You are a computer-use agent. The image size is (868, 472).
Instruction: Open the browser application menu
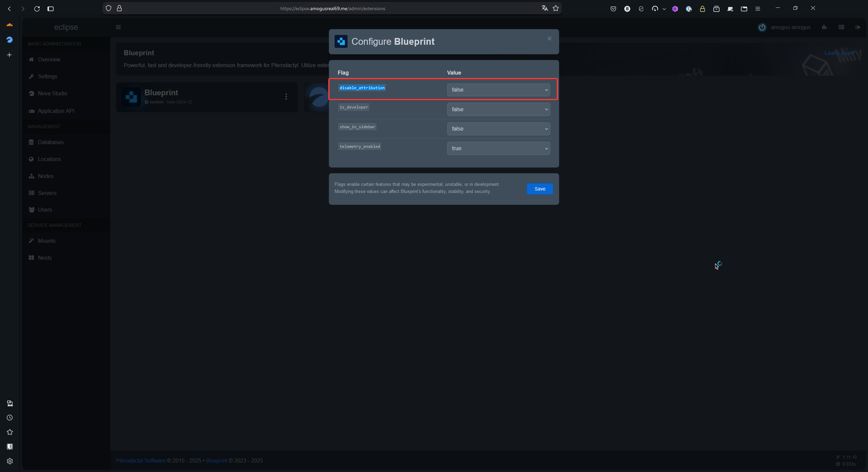[x=758, y=9]
